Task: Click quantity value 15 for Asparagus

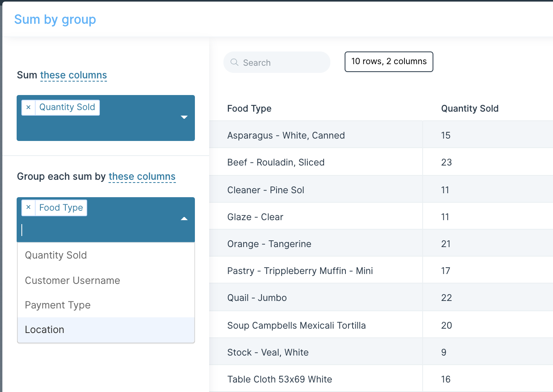Action: coord(446,135)
